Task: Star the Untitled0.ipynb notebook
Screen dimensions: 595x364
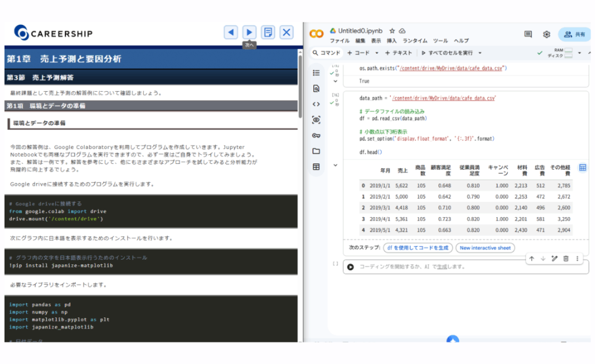Action: tap(392, 31)
